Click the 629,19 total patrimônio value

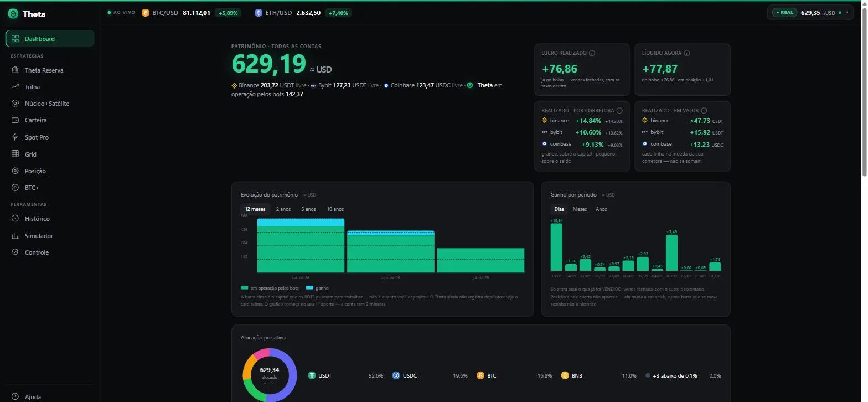click(x=268, y=64)
